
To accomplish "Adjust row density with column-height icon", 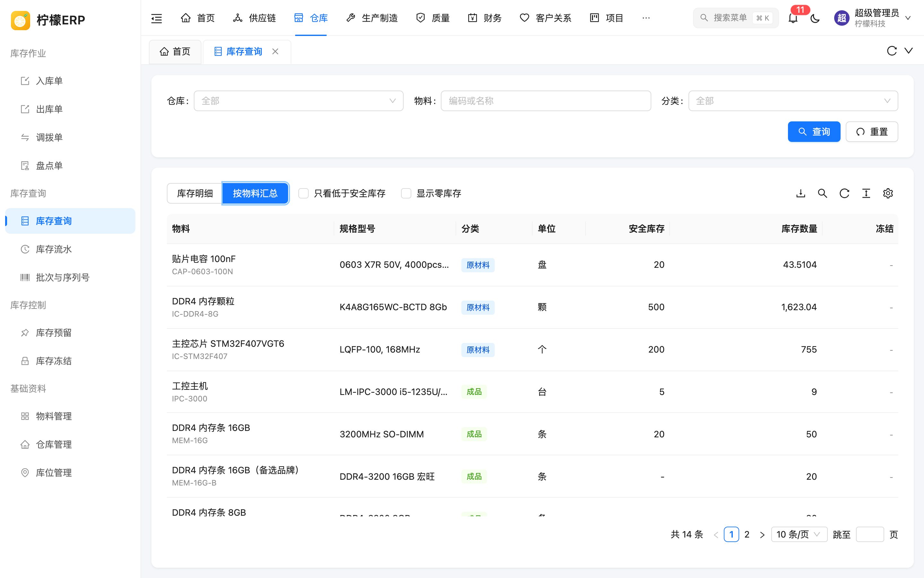I will [866, 193].
